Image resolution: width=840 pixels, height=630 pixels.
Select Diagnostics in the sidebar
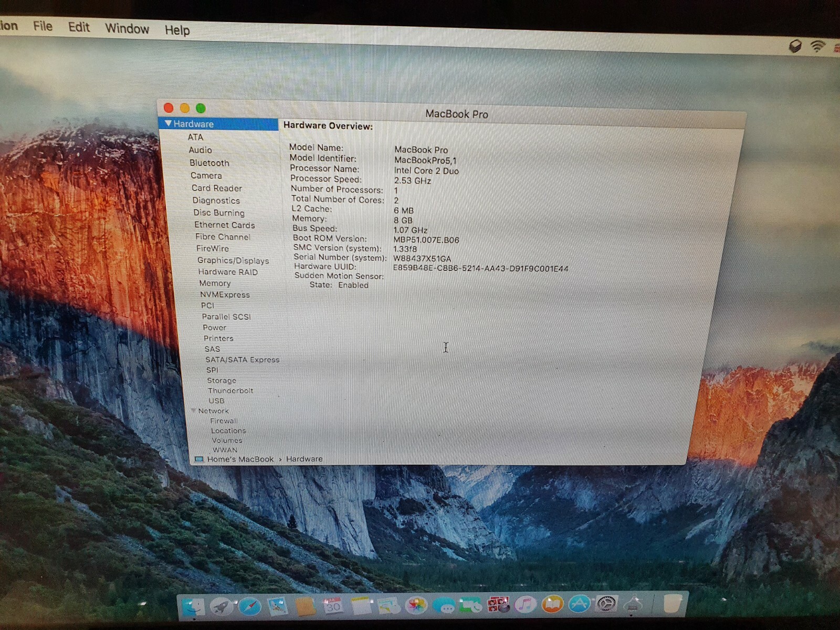pos(216,201)
